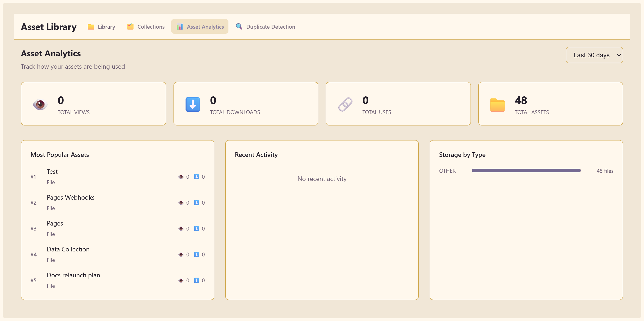644x321 pixels.
Task: Click the download icon for Pages Webhooks
Action: click(x=196, y=203)
